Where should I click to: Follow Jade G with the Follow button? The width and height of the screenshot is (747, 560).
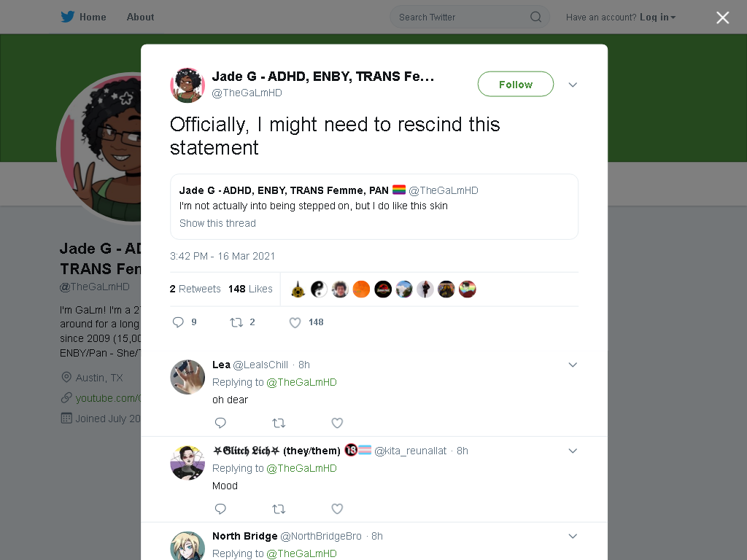pos(516,85)
